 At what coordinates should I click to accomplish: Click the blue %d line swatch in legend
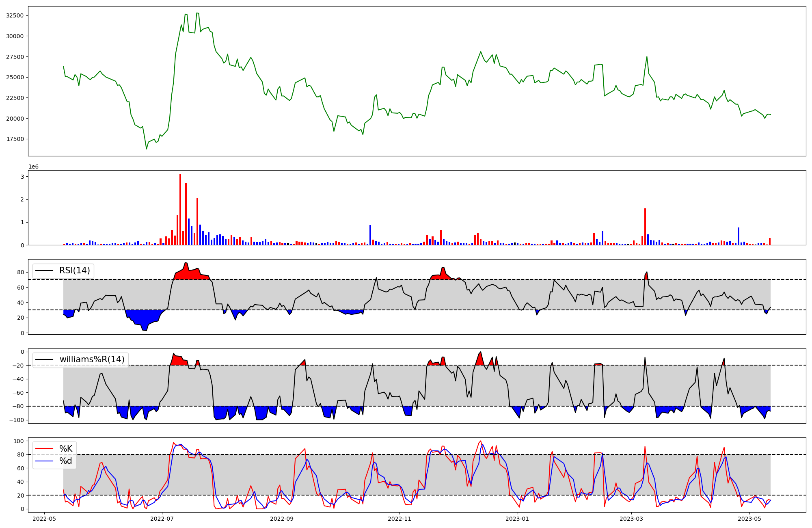45,461
